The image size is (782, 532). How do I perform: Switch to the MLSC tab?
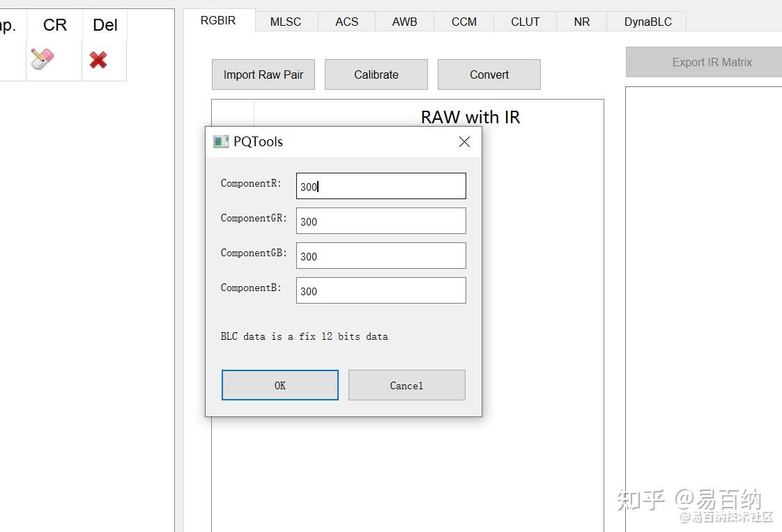point(285,22)
